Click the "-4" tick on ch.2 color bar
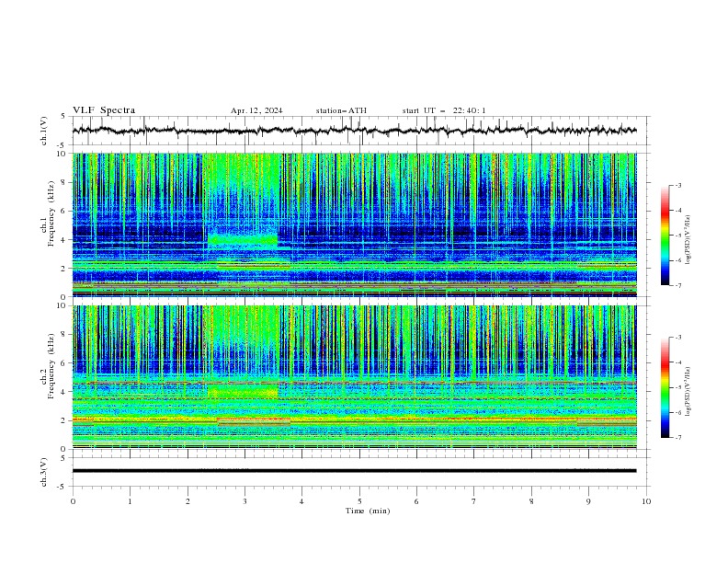Screen dimensions: 728x563 [677, 362]
